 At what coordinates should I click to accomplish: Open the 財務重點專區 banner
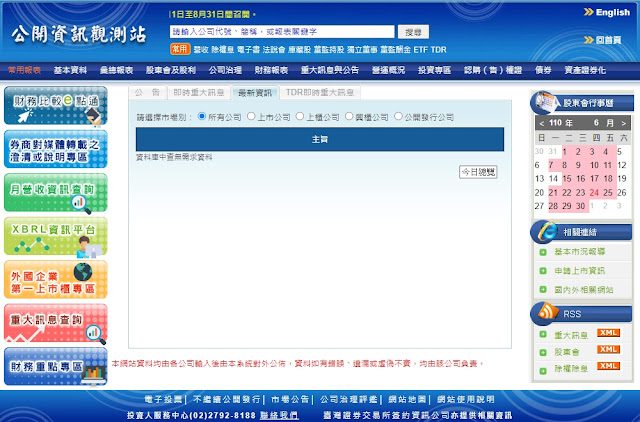(x=56, y=366)
